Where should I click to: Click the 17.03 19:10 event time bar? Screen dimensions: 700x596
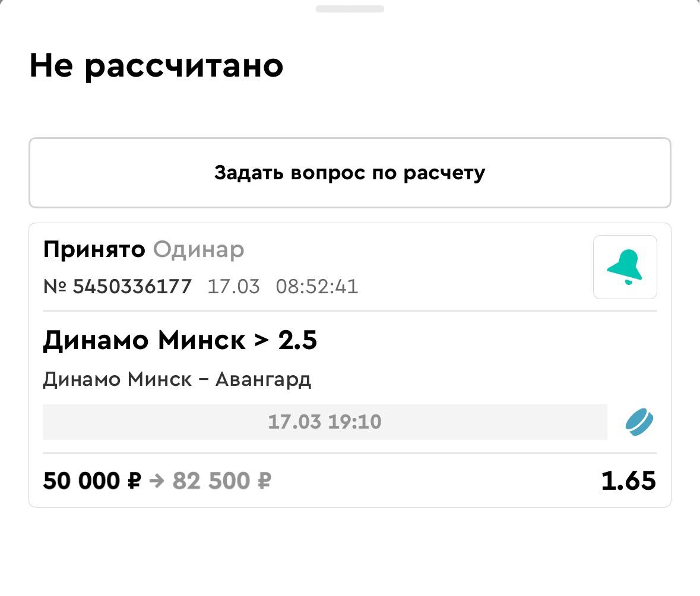pyautogui.click(x=324, y=422)
